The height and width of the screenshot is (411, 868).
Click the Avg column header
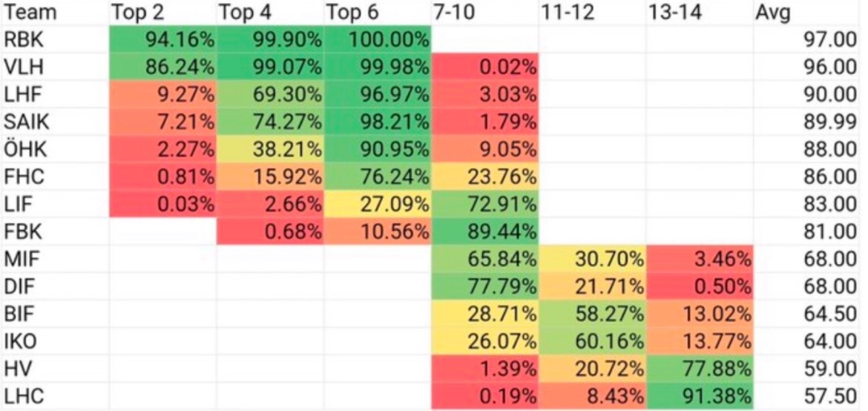coord(808,12)
